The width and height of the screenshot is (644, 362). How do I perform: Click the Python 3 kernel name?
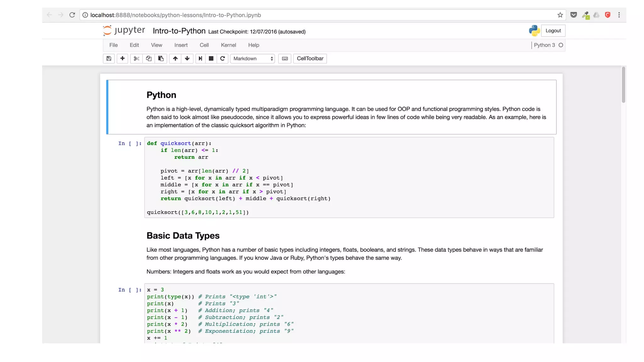click(544, 45)
